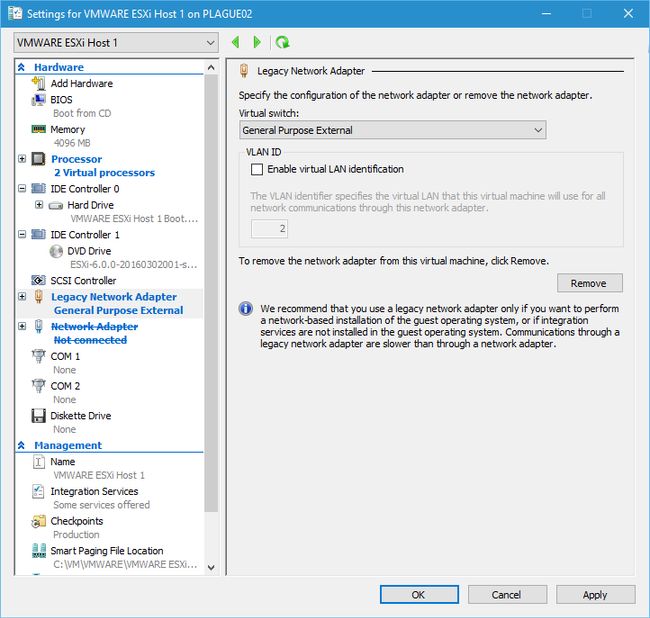Click the Cancel button
650x618 pixels.
coord(507,595)
